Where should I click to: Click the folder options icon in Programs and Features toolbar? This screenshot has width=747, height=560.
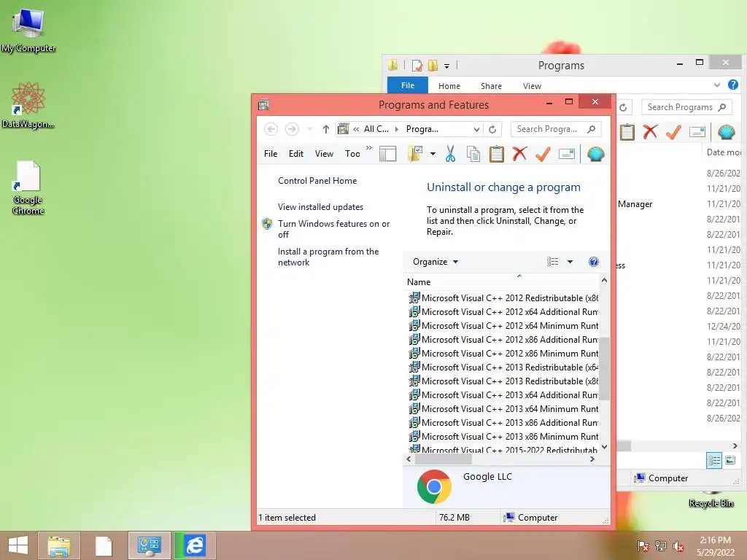(x=415, y=154)
